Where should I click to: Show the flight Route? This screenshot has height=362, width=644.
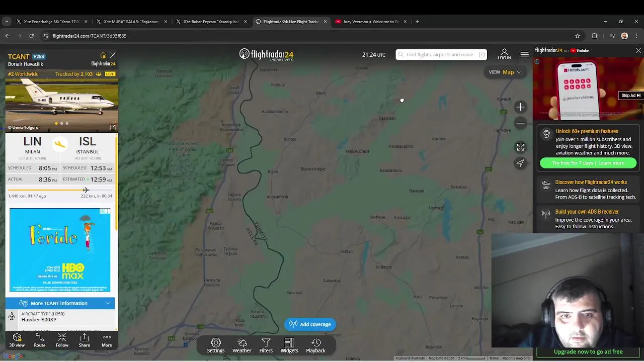coord(40,340)
